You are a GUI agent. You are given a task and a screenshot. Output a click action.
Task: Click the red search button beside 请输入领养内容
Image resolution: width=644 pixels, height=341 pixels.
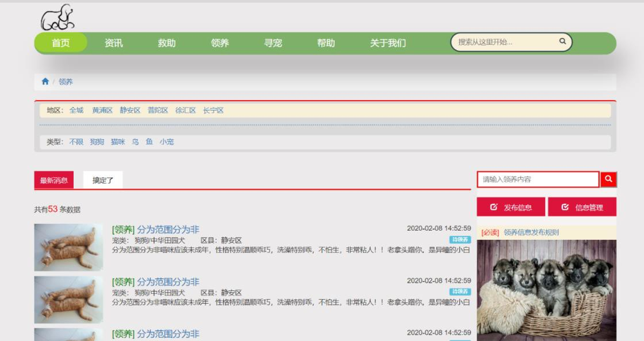click(608, 179)
